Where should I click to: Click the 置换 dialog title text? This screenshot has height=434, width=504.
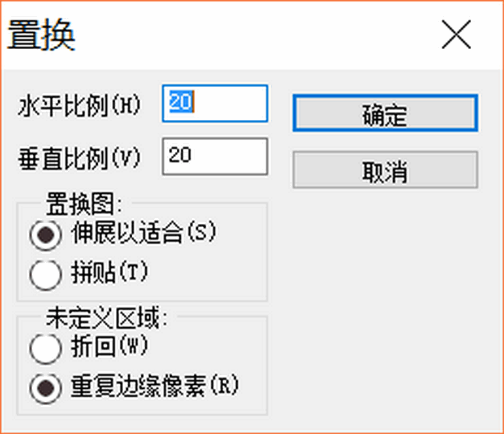(42, 36)
